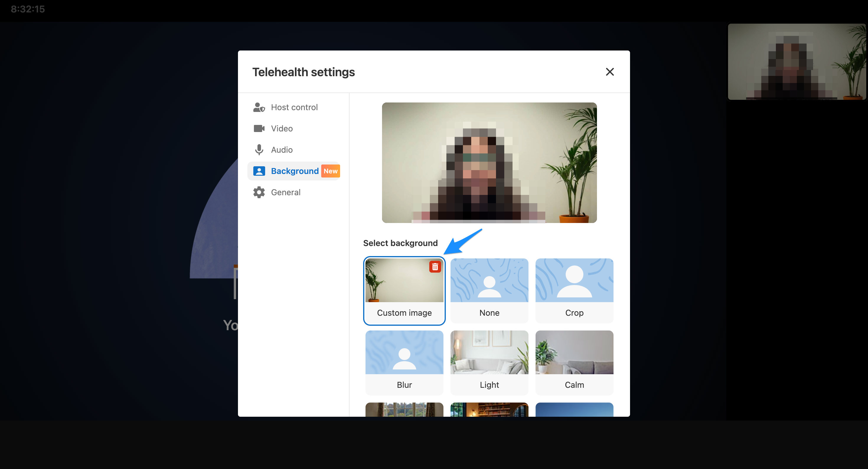The height and width of the screenshot is (469, 868).
Task: Select the Background settings tab
Action: (294, 171)
